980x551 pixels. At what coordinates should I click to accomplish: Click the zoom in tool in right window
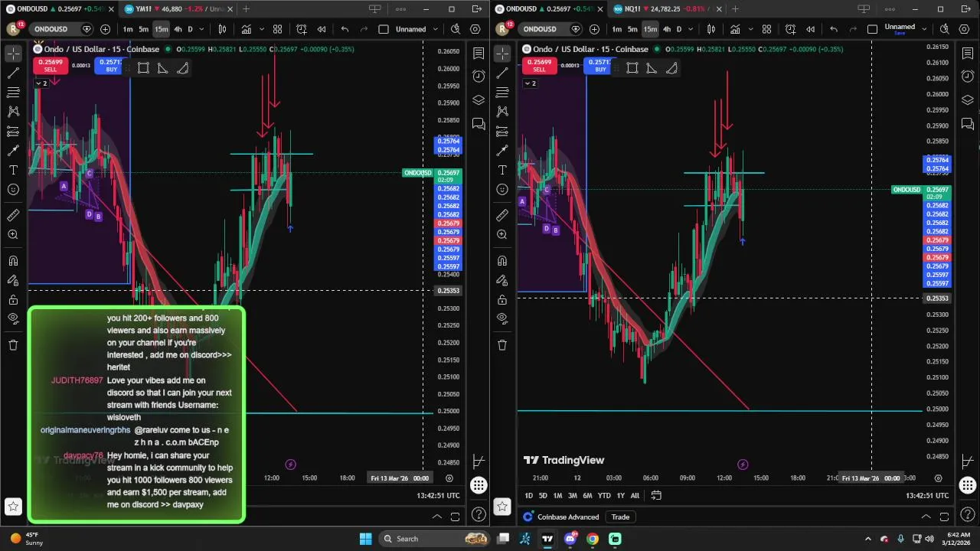(x=502, y=235)
